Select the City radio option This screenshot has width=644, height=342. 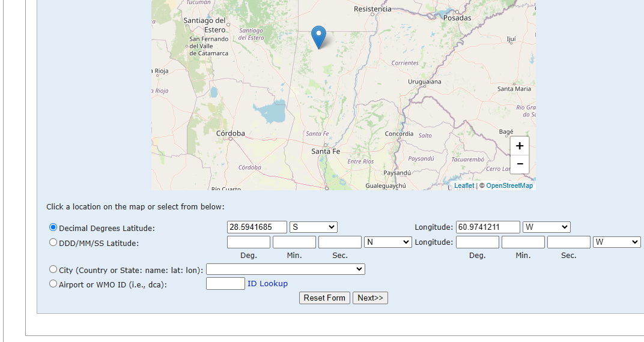click(53, 269)
